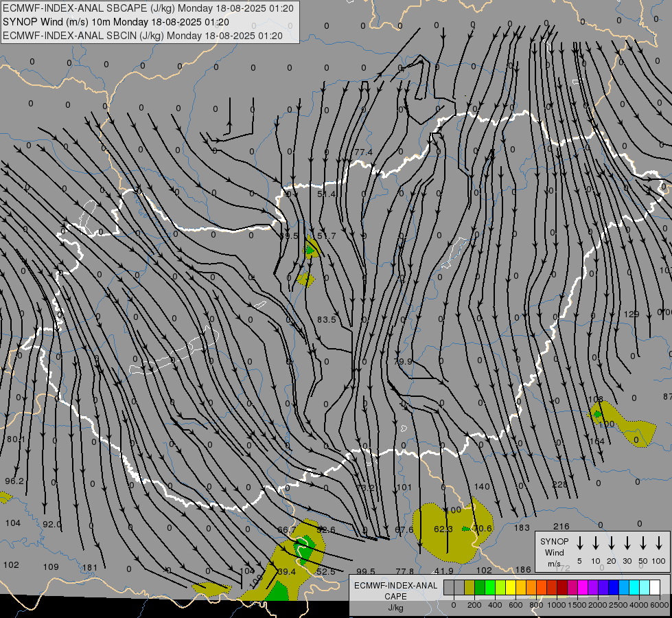The image size is (672, 618).
Task: Click the SYNOP Wind m/s legend label
Action: tap(554, 552)
